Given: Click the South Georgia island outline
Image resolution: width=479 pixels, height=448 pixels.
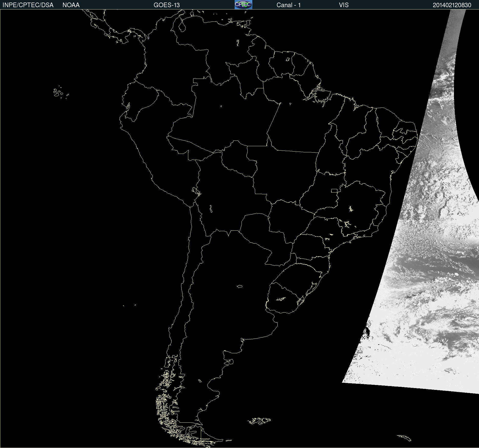Looking at the screenshot, I should tap(405, 438).
